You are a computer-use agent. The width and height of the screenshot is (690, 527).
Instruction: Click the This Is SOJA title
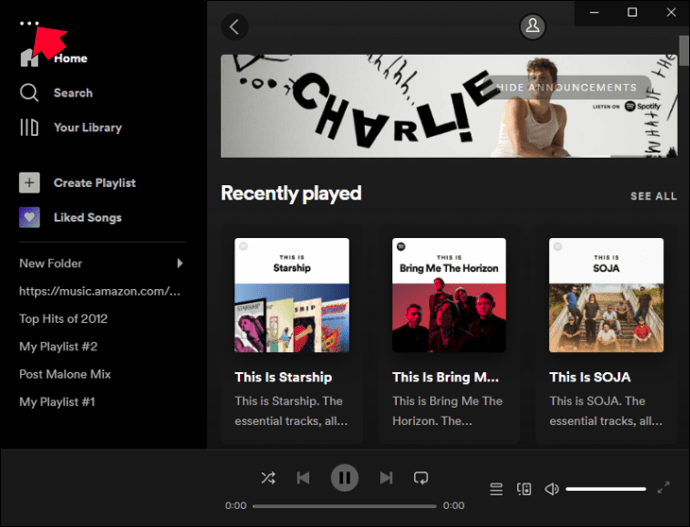click(590, 377)
